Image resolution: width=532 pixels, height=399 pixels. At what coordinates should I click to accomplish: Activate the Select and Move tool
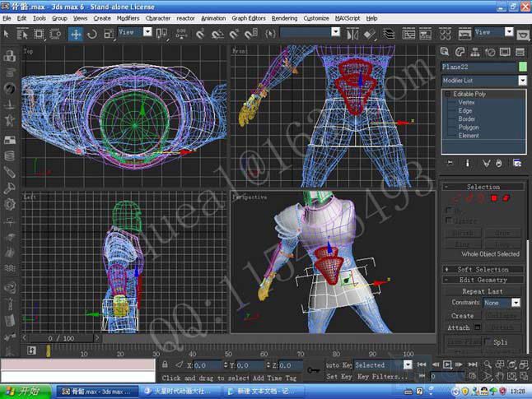(75, 34)
